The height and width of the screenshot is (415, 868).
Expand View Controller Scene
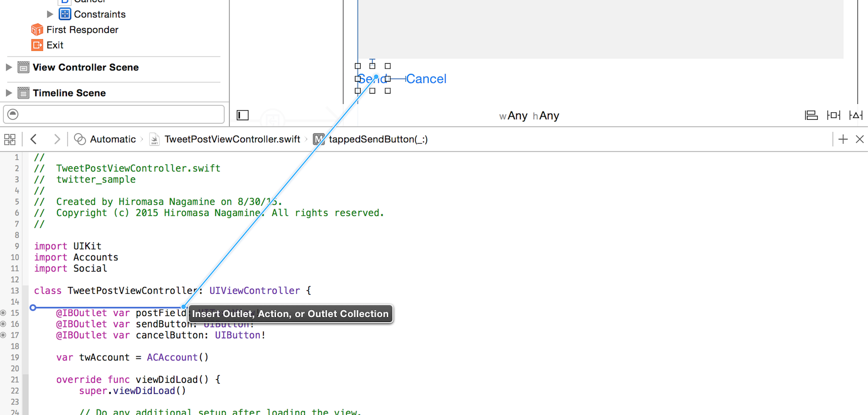9,67
